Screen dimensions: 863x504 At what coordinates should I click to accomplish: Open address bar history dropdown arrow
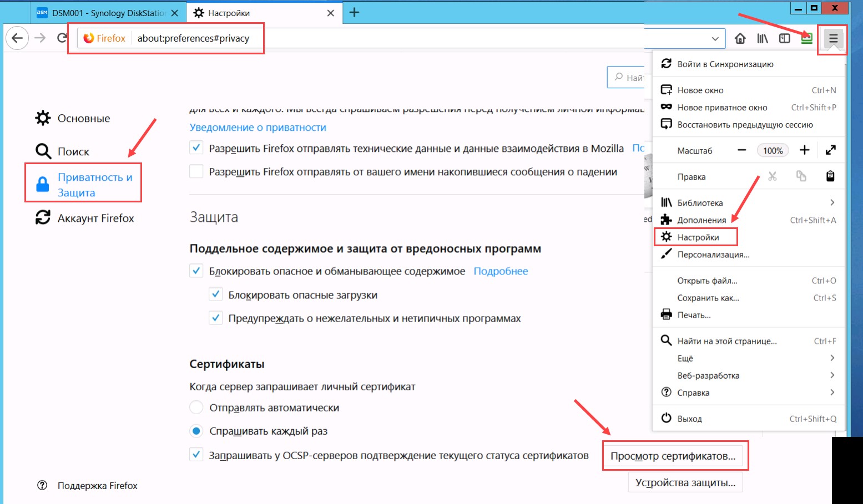point(715,39)
